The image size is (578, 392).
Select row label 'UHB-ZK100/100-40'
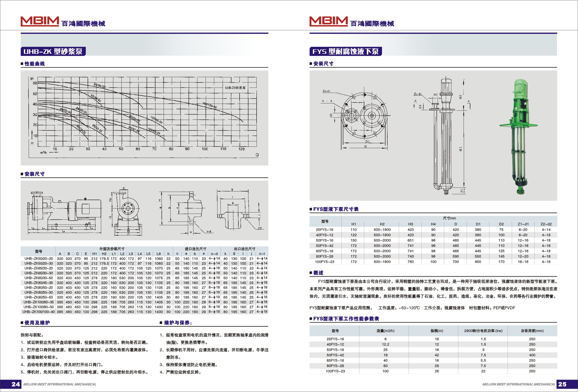(38, 312)
